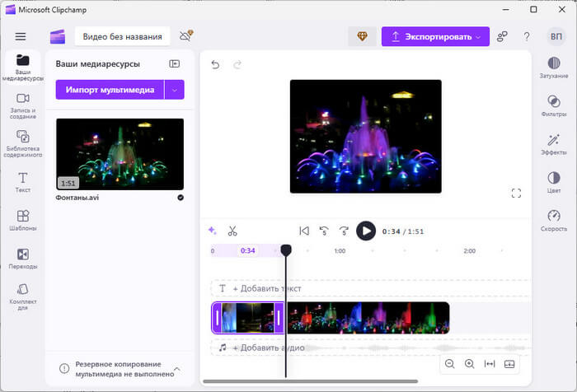Open the Цвет color panel
The image size is (577, 392).
[x=554, y=182]
